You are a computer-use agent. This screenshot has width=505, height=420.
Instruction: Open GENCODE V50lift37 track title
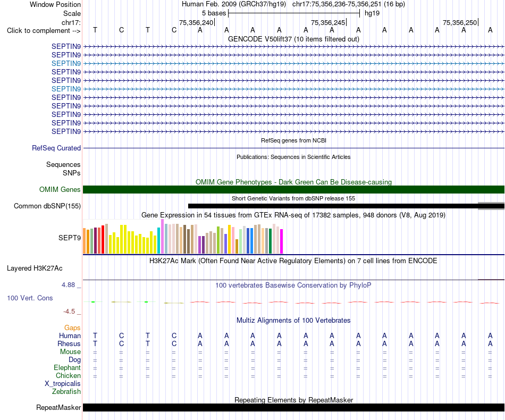coord(293,39)
